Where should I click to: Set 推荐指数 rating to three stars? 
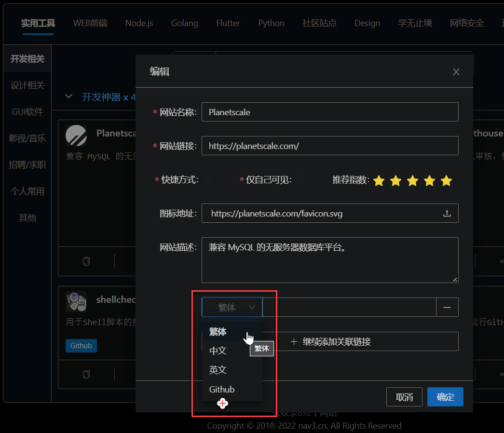click(412, 181)
